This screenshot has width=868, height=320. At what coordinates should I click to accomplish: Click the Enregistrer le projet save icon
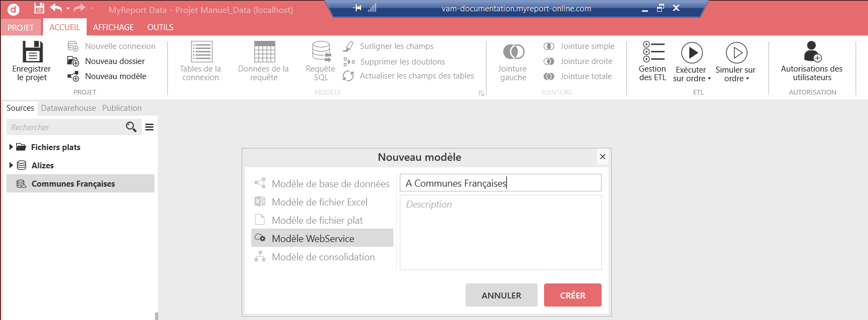coord(32,53)
